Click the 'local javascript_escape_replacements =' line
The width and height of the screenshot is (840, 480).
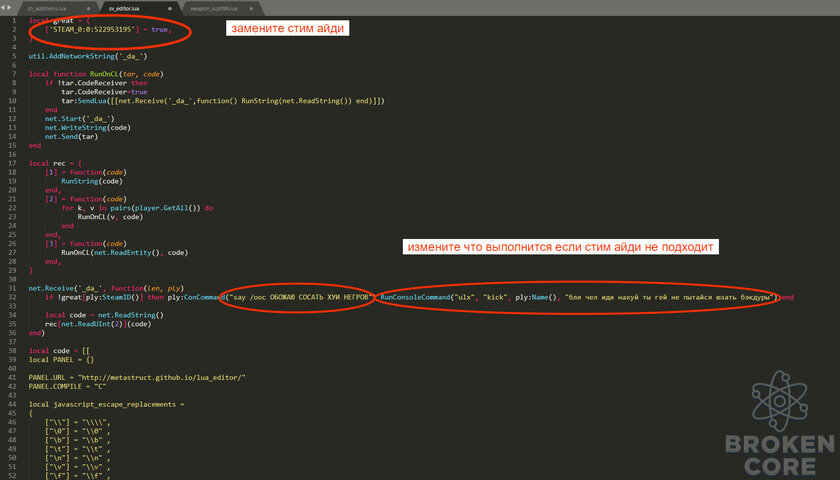(106, 404)
